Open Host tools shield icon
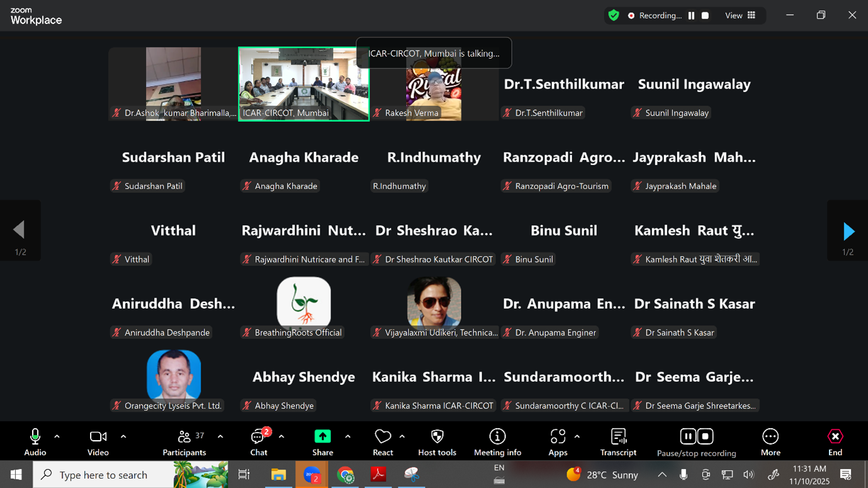The height and width of the screenshot is (488, 868). click(437, 443)
